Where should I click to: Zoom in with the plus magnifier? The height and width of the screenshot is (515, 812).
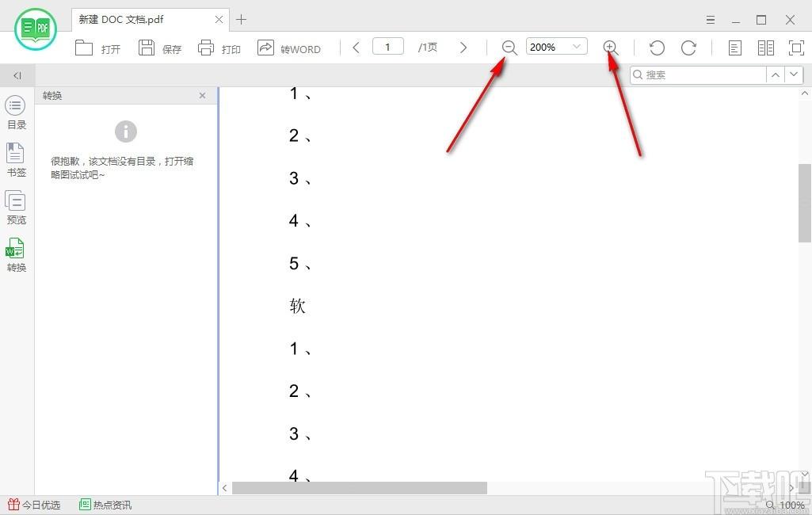point(611,48)
